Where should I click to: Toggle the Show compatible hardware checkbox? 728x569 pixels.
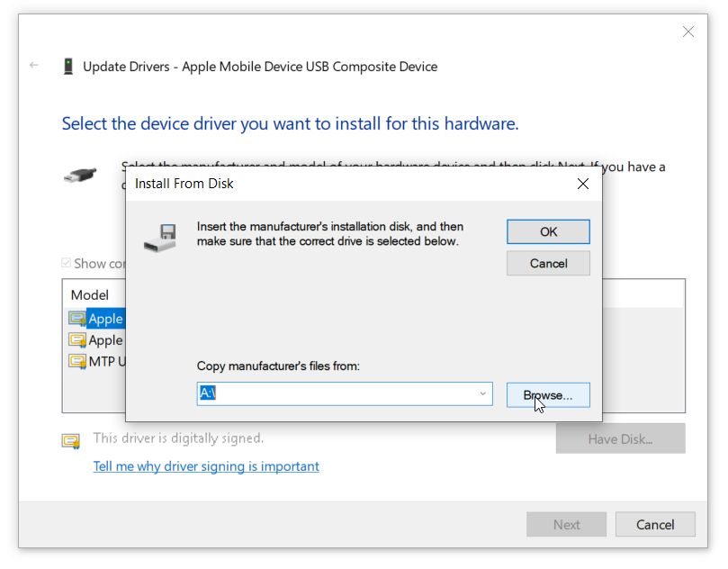(66, 263)
